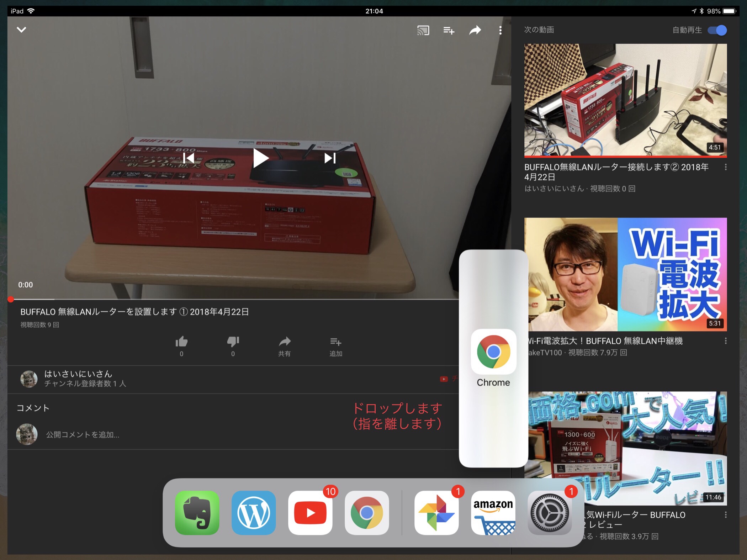Tap the 視聴回数 9 回 view count

[x=40, y=324]
